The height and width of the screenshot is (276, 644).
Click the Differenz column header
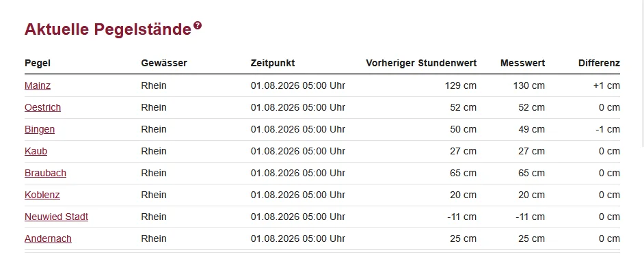point(600,64)
